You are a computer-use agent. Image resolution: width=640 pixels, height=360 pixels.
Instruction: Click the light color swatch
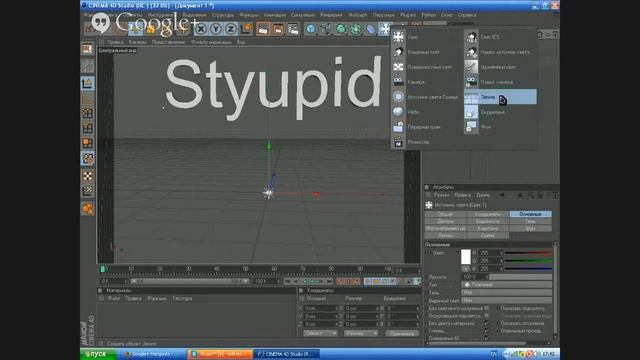(466, 257)
